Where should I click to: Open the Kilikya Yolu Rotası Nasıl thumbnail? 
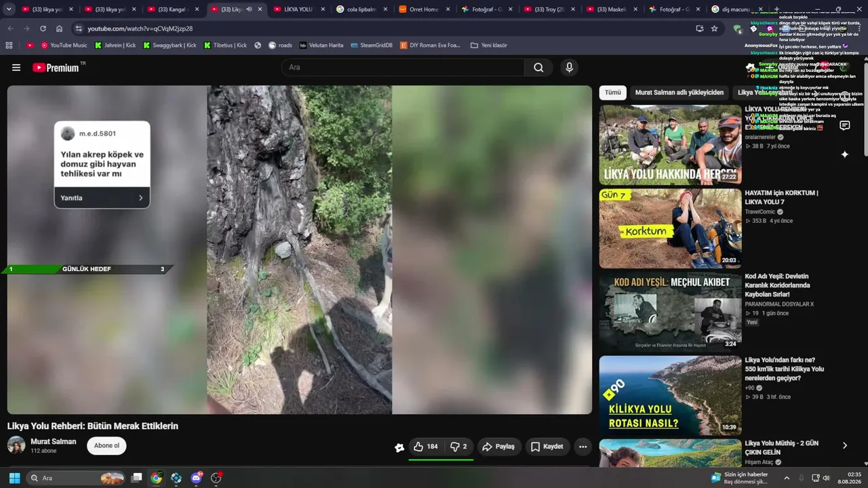670,396
